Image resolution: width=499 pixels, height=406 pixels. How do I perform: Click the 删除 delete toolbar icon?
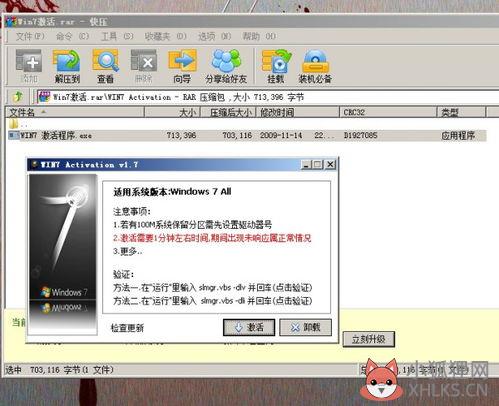143,66
